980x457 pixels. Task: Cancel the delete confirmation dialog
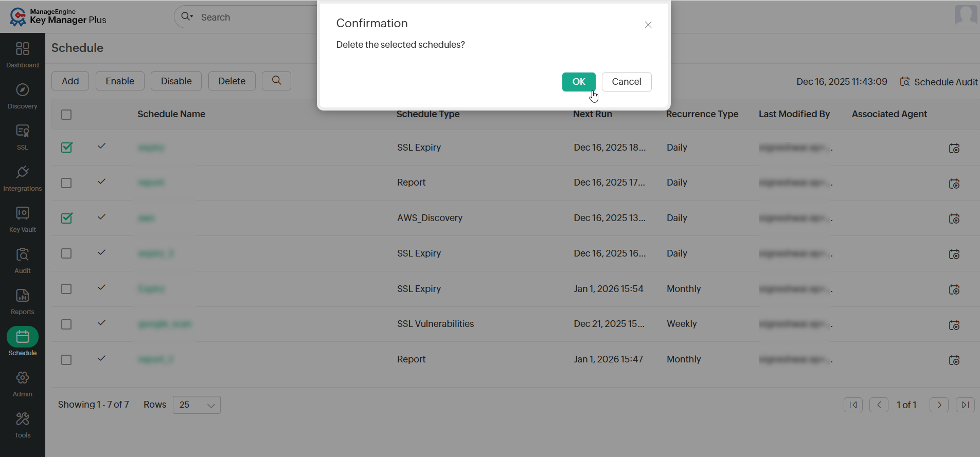click(x=627, y=82)
